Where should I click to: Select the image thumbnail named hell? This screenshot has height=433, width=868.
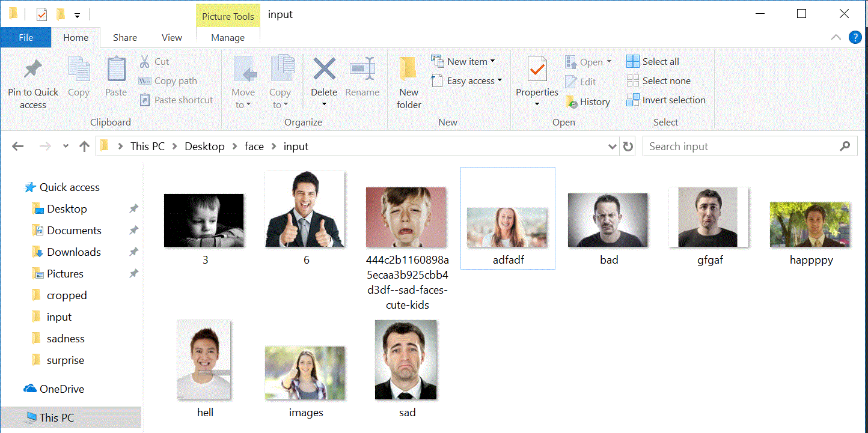(x=204, y=360)
